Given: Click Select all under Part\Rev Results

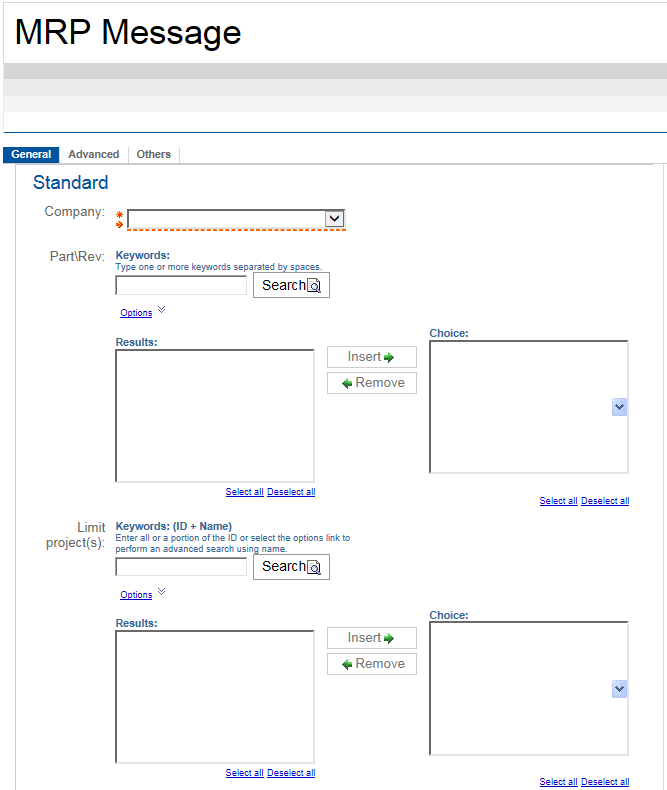Looking at the screenshot, I should click(x=244, y=492).
